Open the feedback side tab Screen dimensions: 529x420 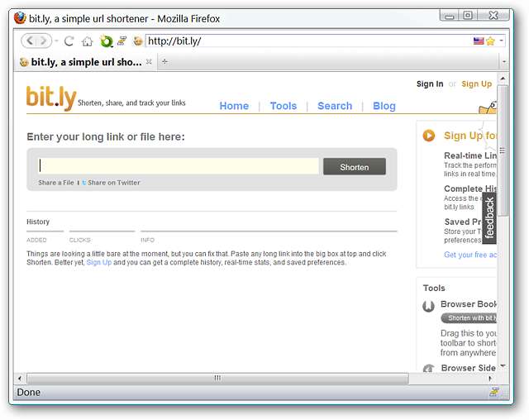coord(489,218)
